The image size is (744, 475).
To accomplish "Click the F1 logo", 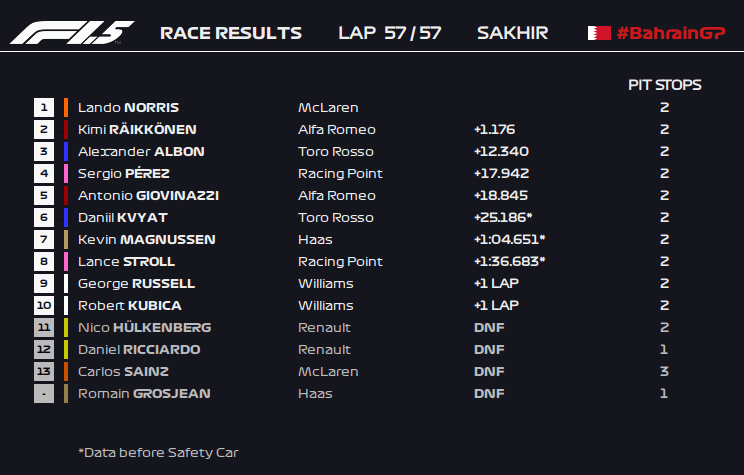I will [72, 33].
